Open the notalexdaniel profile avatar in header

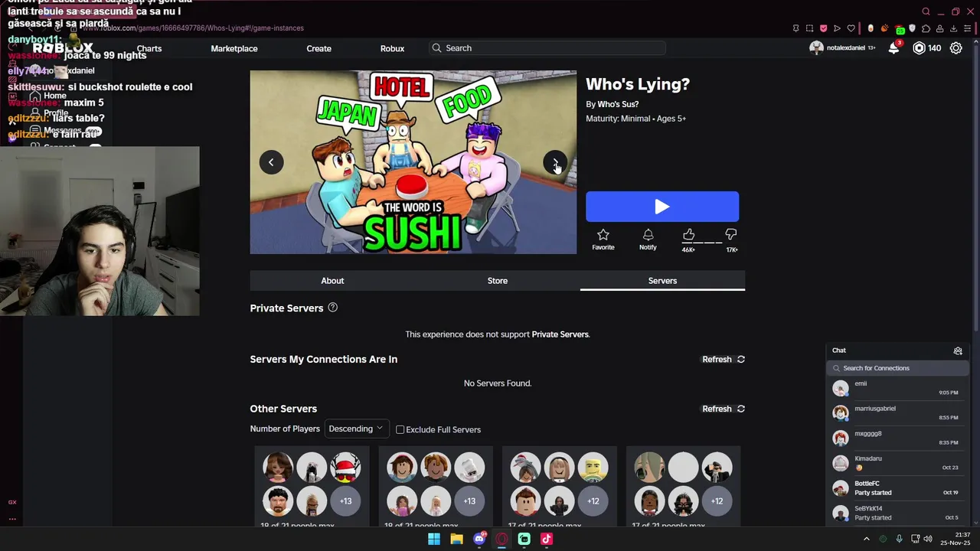tap(816, 47)
